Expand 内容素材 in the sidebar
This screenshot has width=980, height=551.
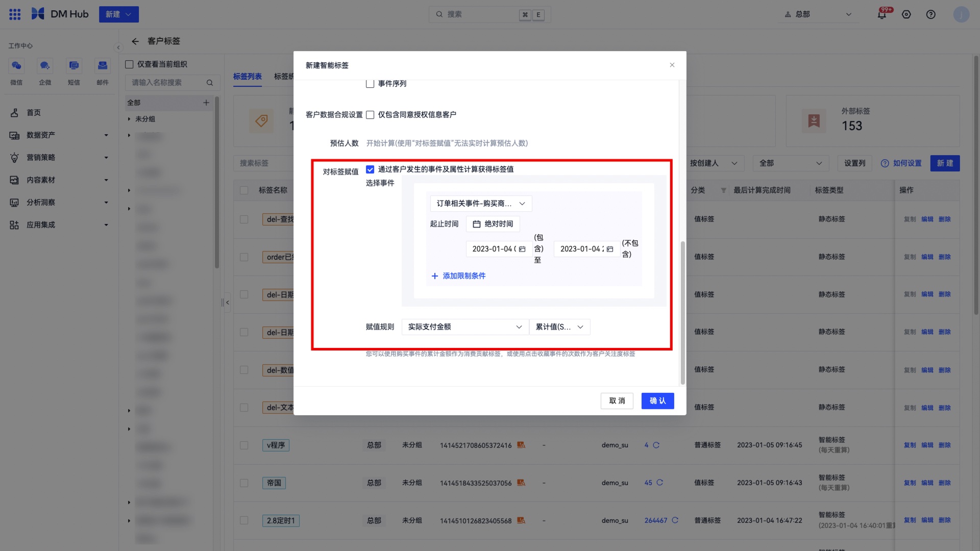pyautogui.click(x=59, y=180)
